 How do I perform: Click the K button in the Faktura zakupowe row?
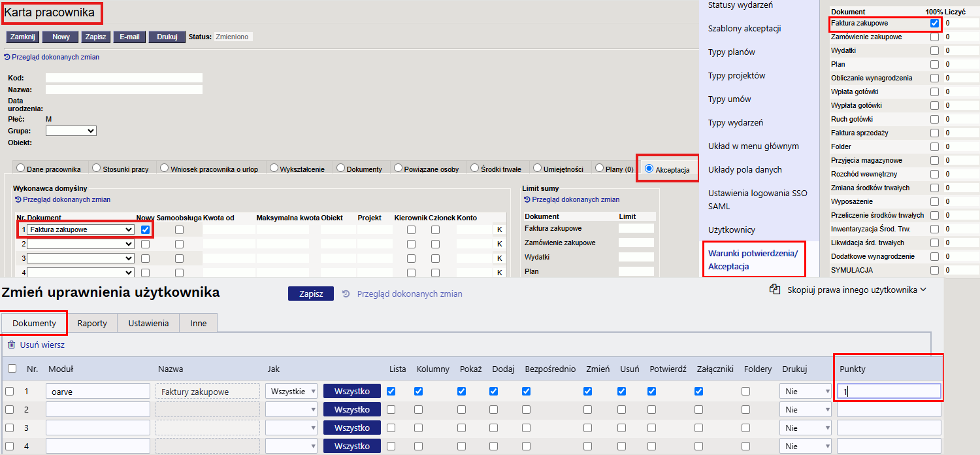point(500,229)
